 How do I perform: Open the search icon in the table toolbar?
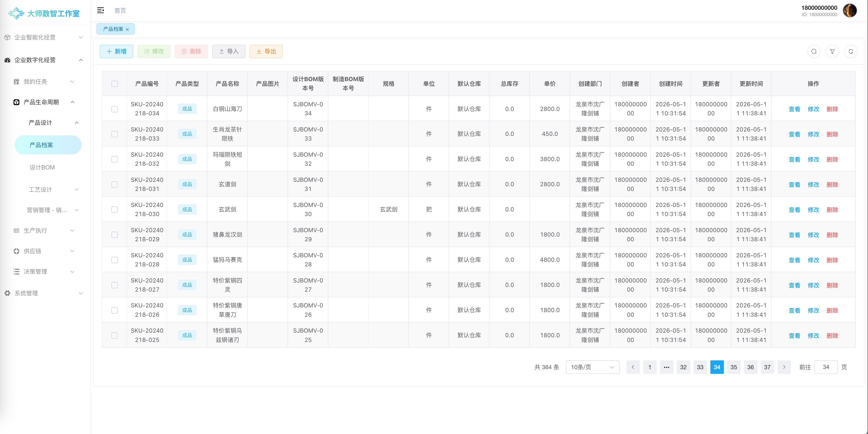tap(814, 52)
